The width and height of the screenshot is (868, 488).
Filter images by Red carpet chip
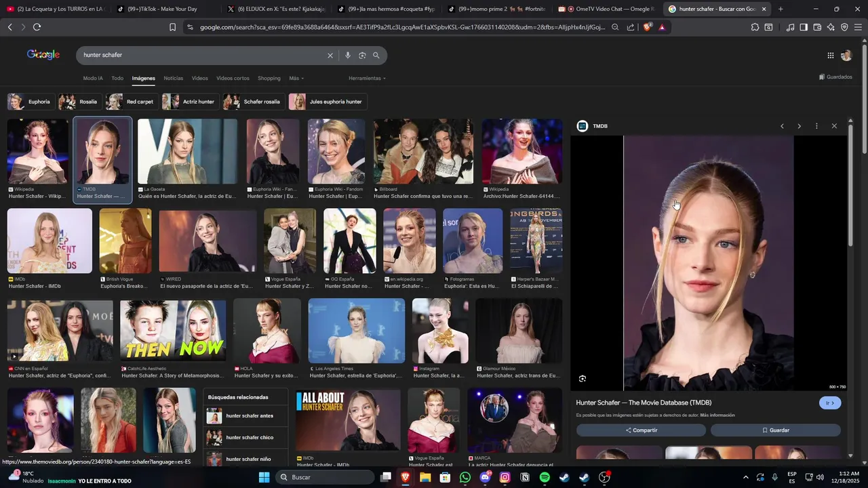132,102
